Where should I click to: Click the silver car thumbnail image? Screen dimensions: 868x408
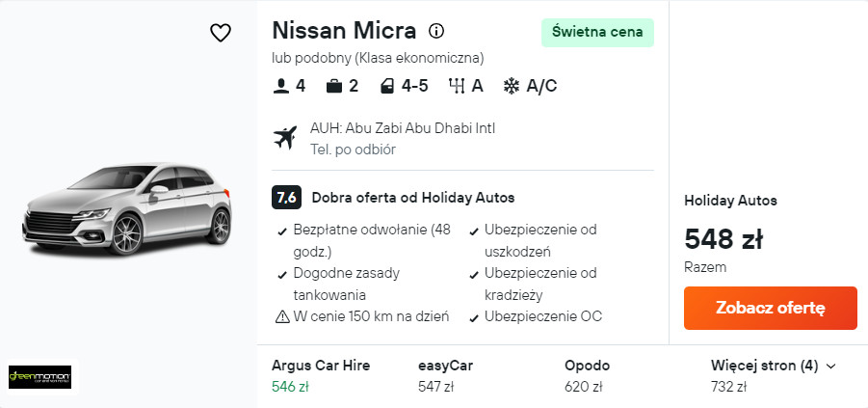[x=128, y=211]
